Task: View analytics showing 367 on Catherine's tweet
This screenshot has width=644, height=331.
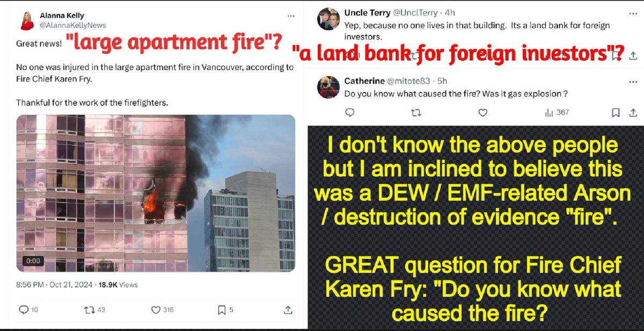Action: point(557,112)
